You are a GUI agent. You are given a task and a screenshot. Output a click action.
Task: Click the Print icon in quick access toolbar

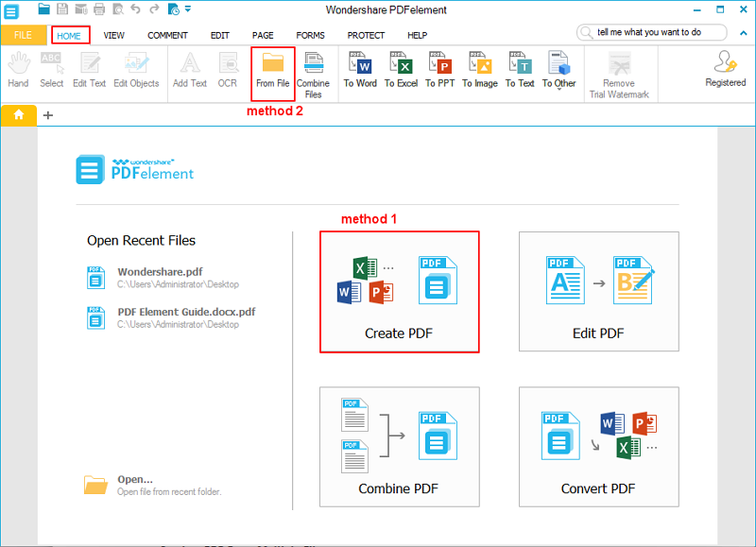click(99, 9)
